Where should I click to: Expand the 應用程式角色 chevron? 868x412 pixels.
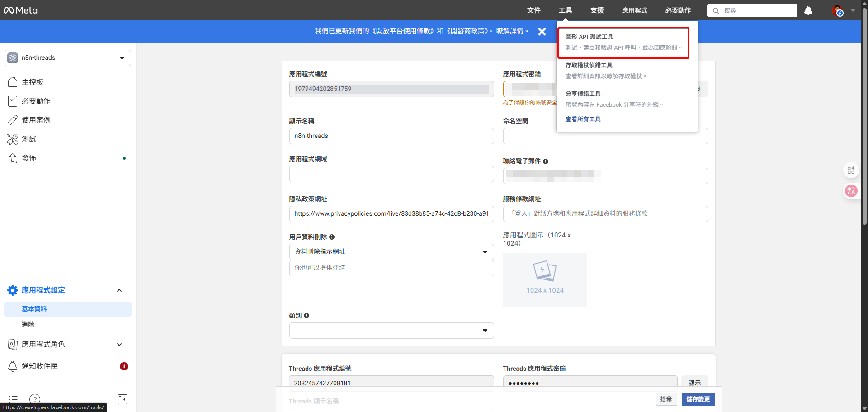coord(119,344)
